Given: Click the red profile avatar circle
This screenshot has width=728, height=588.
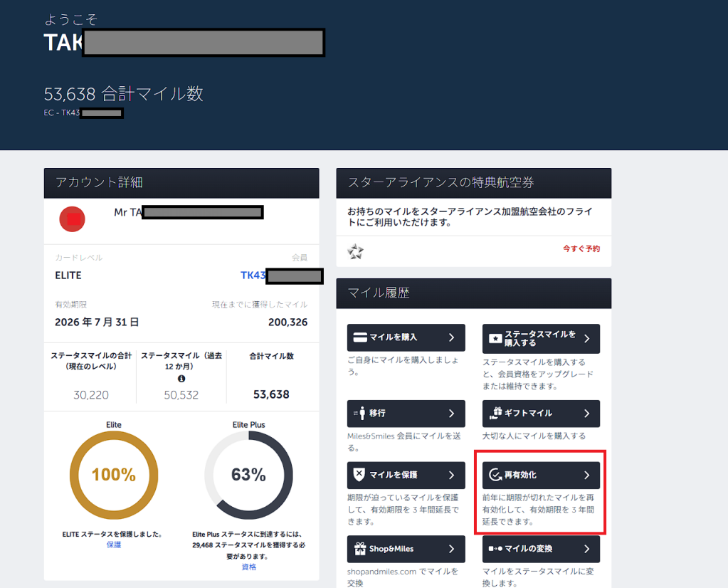Looking at the screenshot, I should pyautogui.click(x=73, y=219).
